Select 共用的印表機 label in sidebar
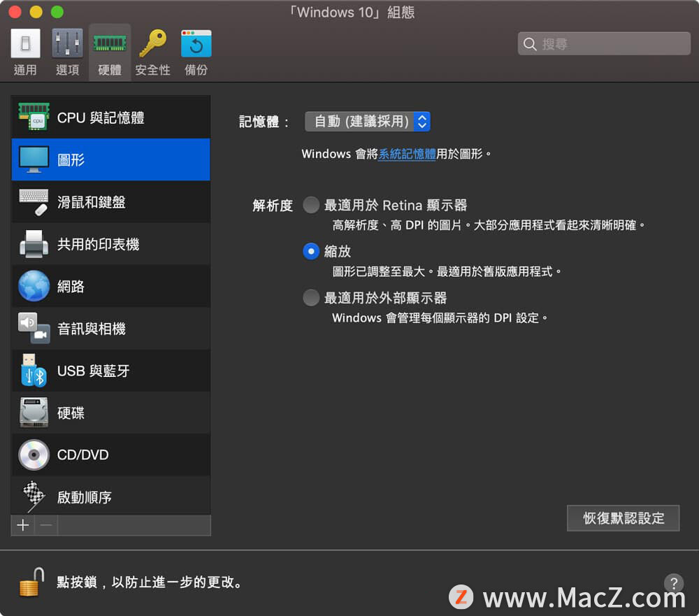The image size is (699, 616). (x=99, y=245)
